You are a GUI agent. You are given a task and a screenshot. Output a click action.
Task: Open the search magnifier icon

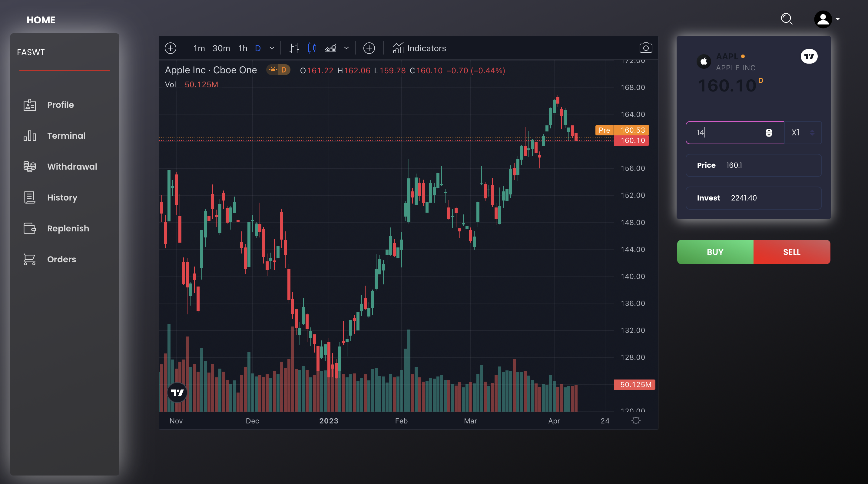(787, 19)
